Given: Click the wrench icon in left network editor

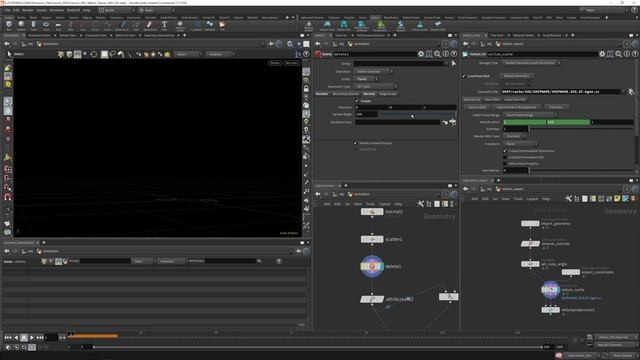Looking at the screenshot, I should (420, 204).
